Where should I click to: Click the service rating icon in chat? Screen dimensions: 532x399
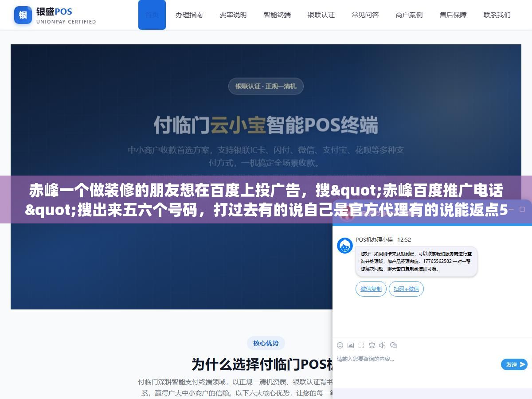[372, 345]
